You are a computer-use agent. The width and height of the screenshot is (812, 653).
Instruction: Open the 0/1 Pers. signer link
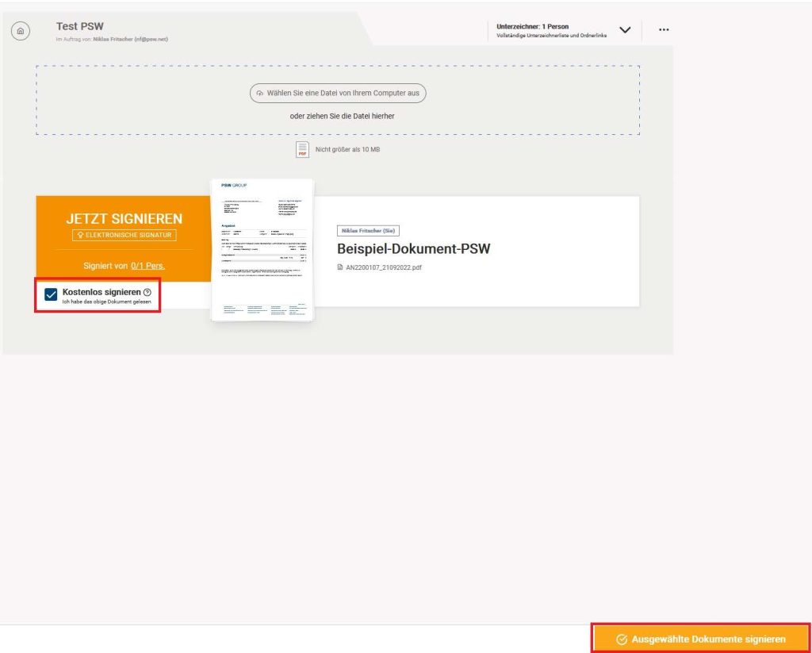pos(148,265)
